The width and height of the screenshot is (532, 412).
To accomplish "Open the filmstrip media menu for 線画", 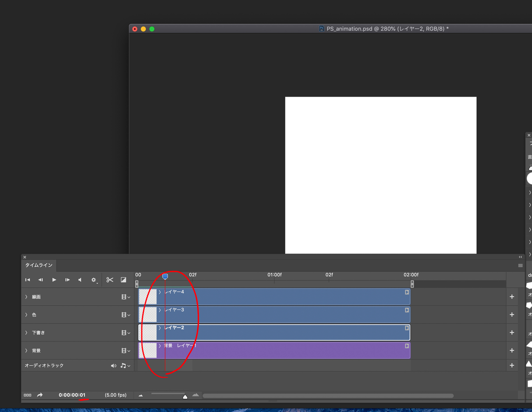I will coord(126,297).
